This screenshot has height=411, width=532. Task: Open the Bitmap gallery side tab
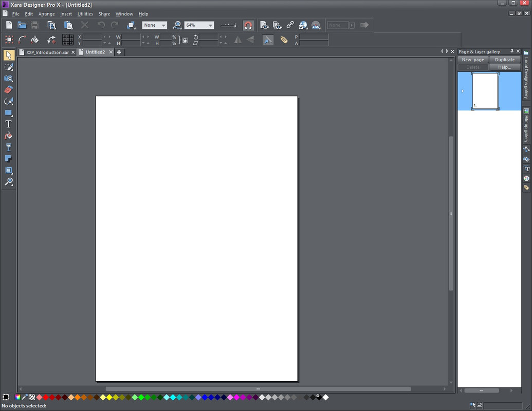(x=526, y=125)
